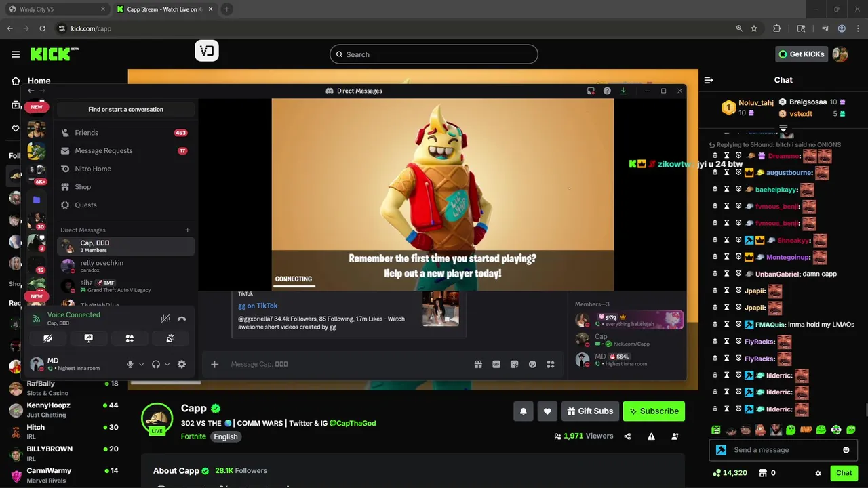Timeout UnbanGabriel with hourglass icon
The width and height of the screenshot is (868, 488).
tap(726, 274)
